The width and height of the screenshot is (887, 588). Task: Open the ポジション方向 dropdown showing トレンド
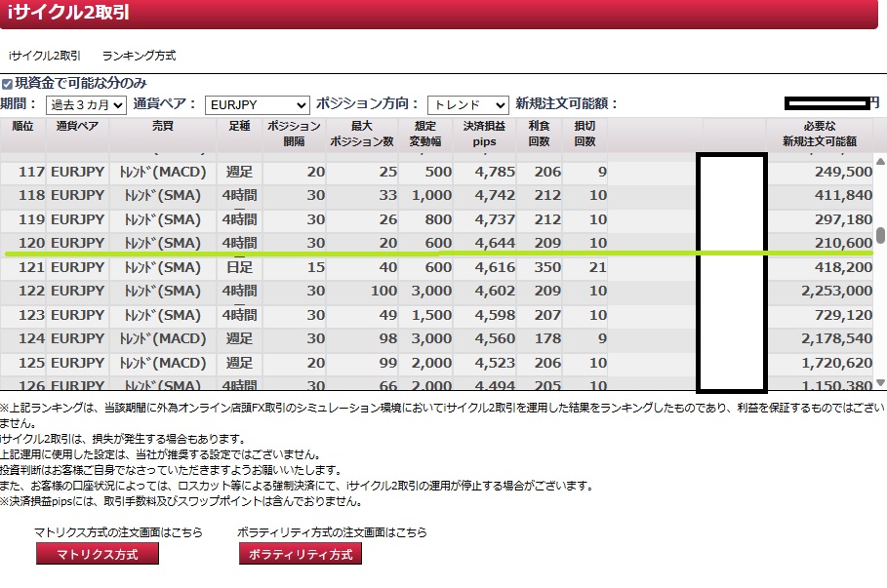(x=467, y=104)
